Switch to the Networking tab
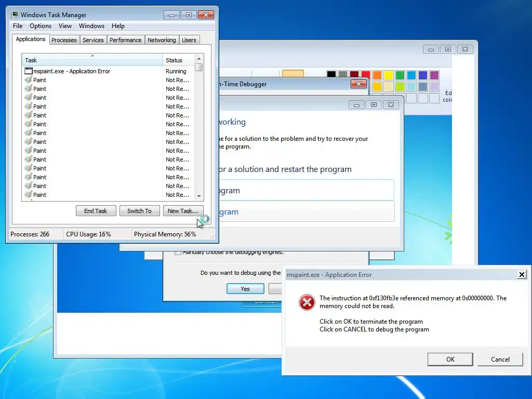The height and width of the screenshot is (399, 532). point(162,40)
